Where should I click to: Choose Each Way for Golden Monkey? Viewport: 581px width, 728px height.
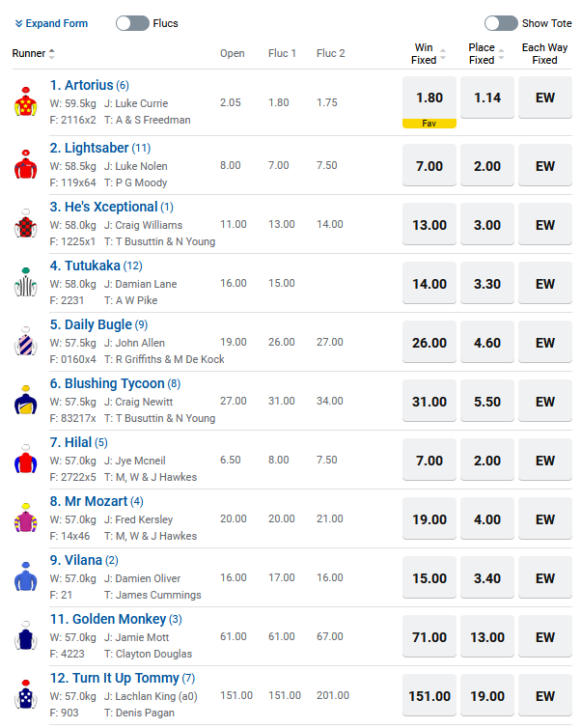[x=545, y=637]
